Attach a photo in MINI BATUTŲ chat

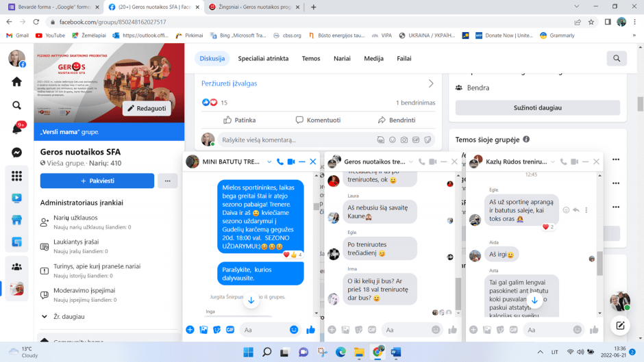(x=203, y=330)
